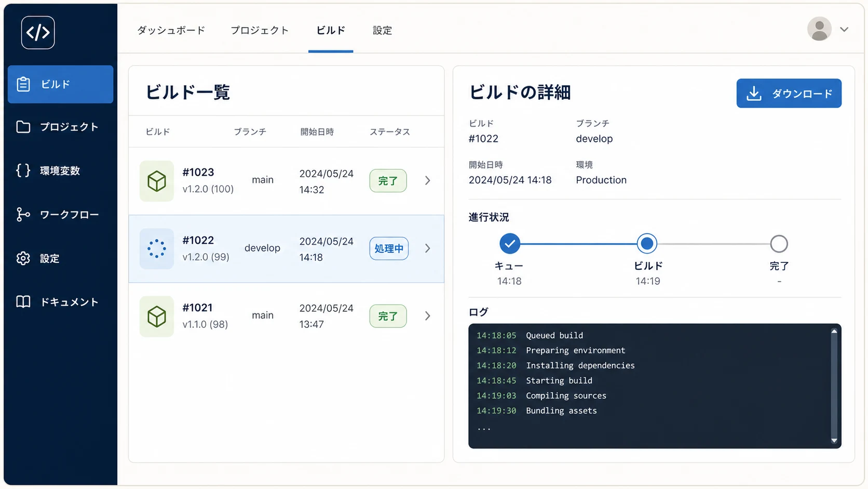Click version v1.2.0 (100) text
The height and width of the screenshot is (489, 868).
(x=208, y=189)
